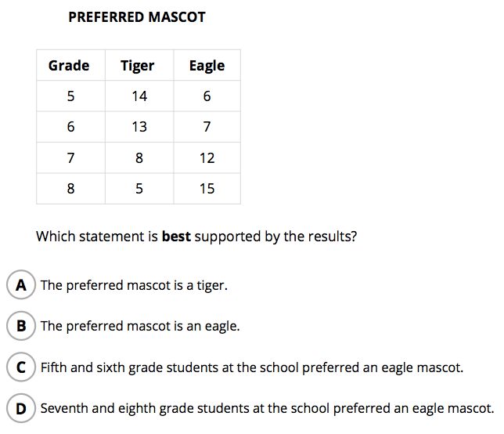Image resolution: width=504 pixels, height=434 pixels.
Task: Click the Tiger value 8 cell
Action: point(139,158)
